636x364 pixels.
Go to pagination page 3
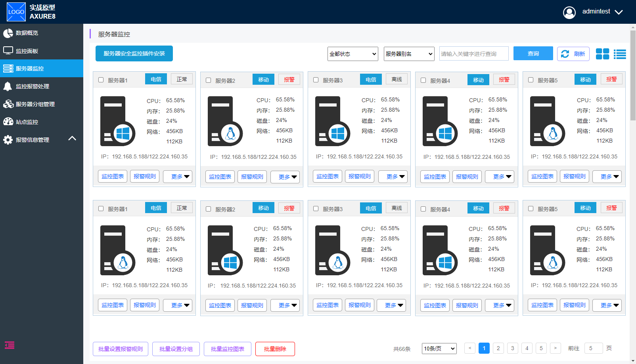(x=513, y=348)
